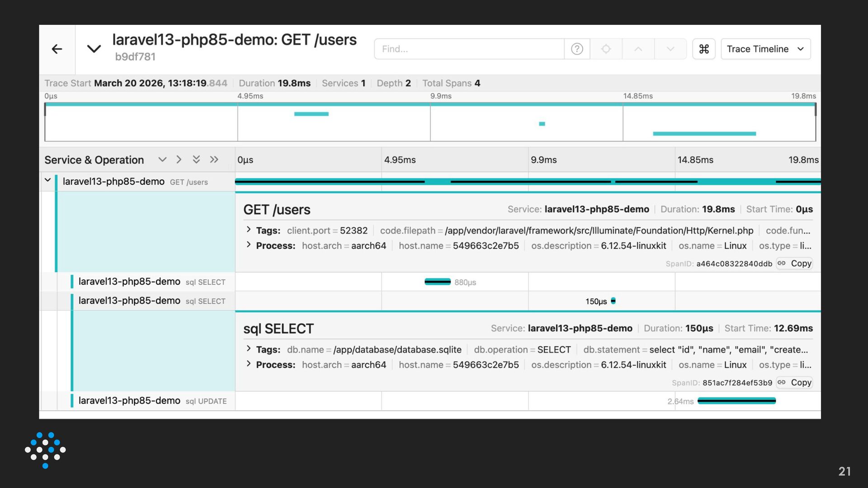Expand all spans with double down chevron
This screenshot has width=868, height=488.
(196, 160)
